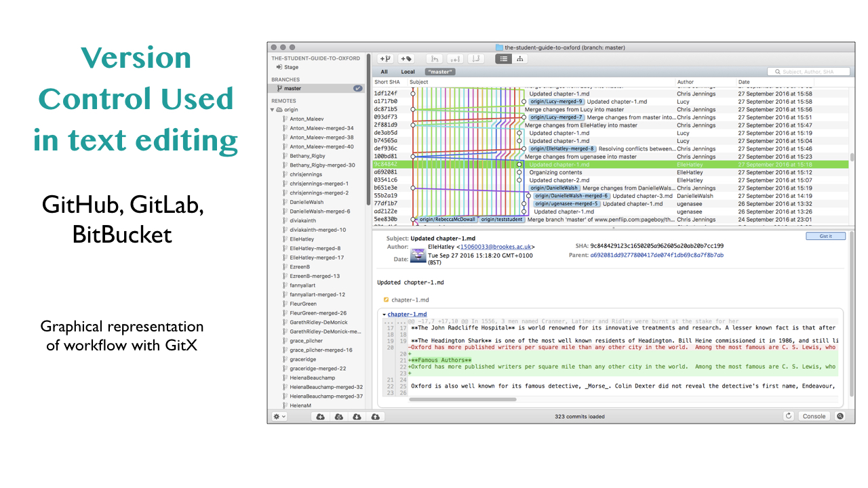Click the origin/ElleHatley-merged-8 ref label
868x488 pixels.
point(562,148)
